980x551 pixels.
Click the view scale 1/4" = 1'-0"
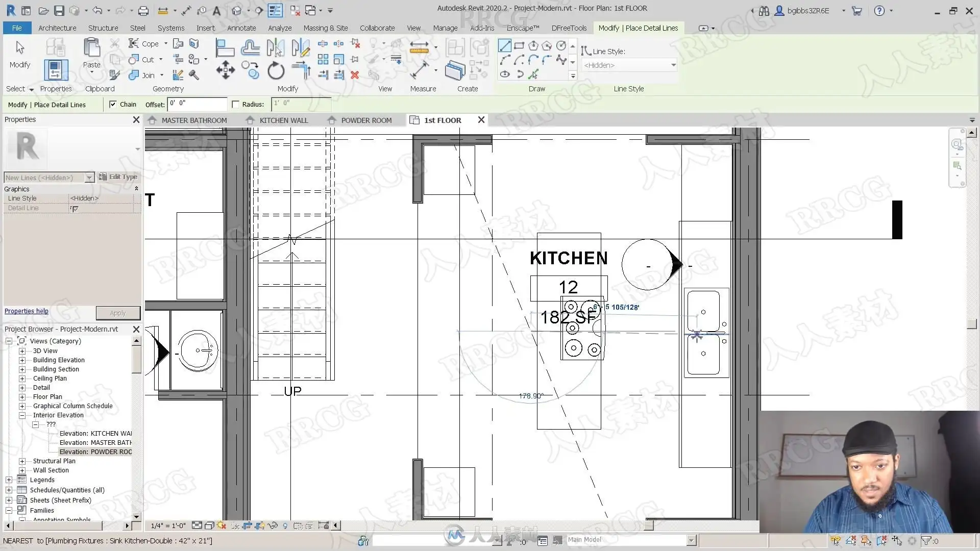[x=168, y=525]
